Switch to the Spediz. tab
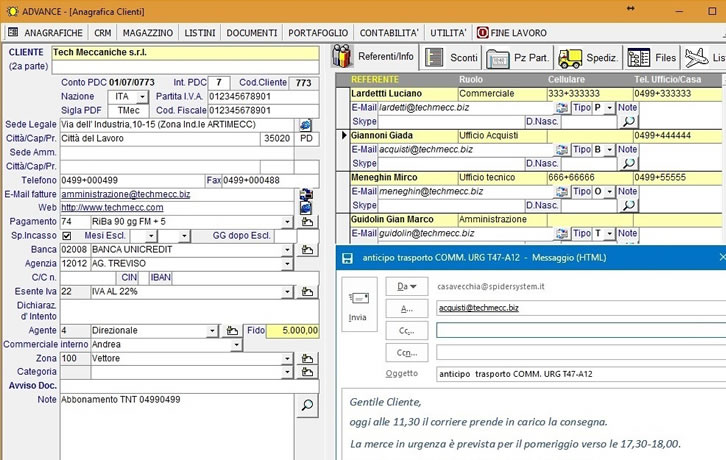Viewport: 726px width, 460px height. coord(587,58)
